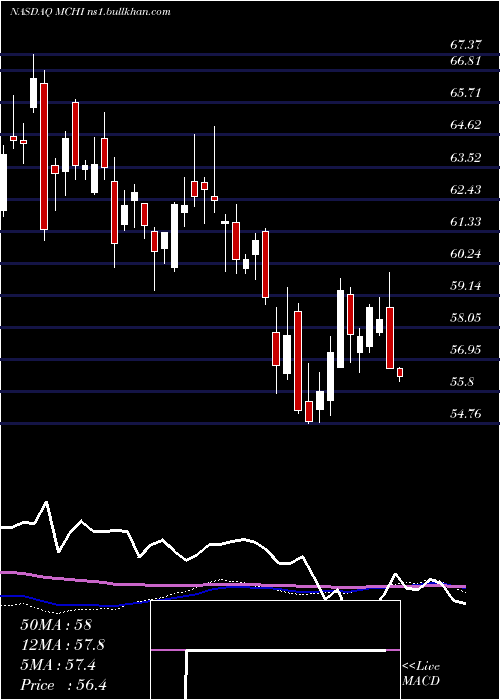Click the Price : 56.4 value text
This screenshot has height=700, width=500.
[x=63, y=685]
